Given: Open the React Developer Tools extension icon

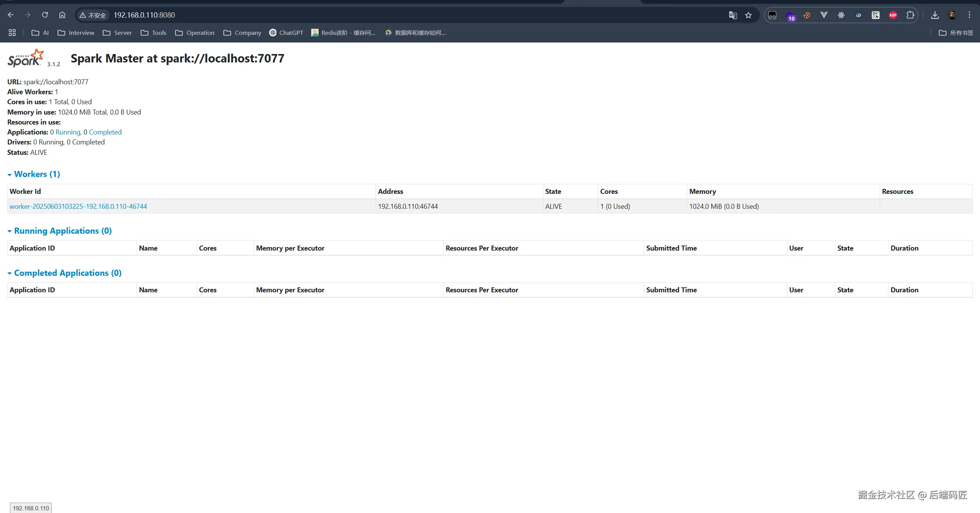Looking at the screenshot, I should pyautogui.click(x=841, y=15).
